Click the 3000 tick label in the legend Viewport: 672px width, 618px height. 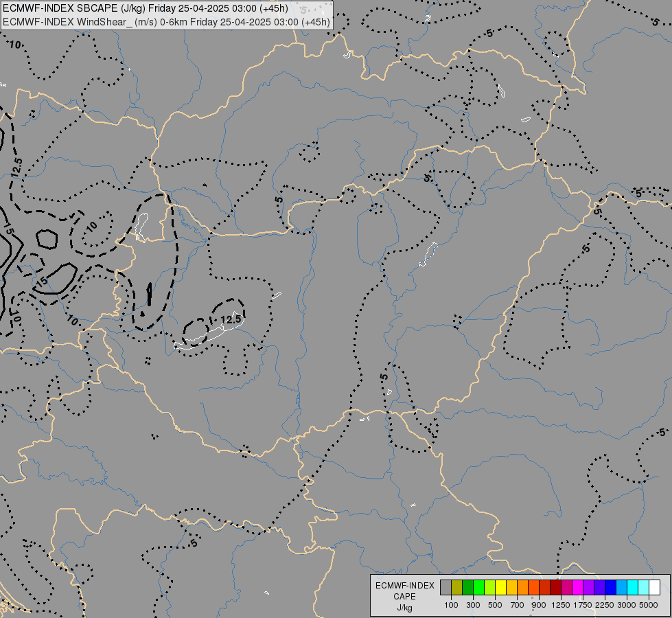tap(627, 605)
